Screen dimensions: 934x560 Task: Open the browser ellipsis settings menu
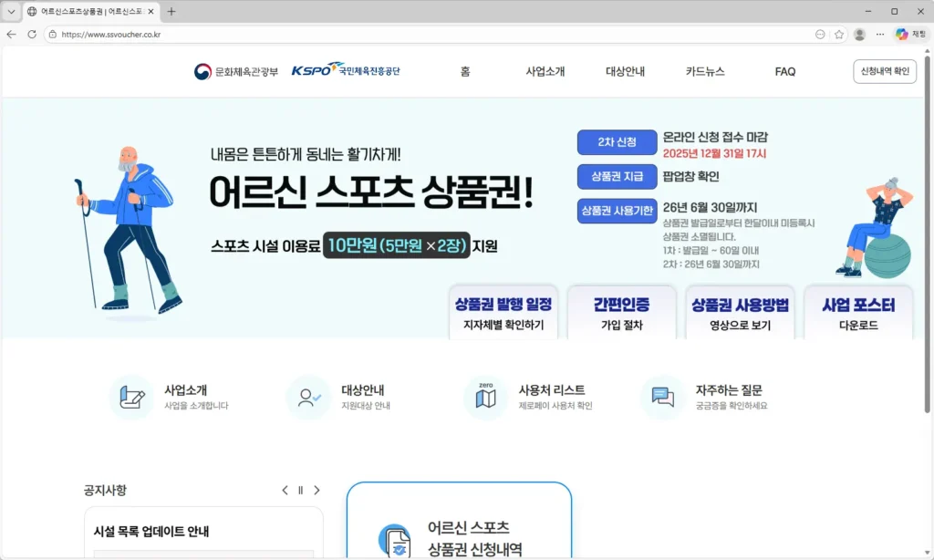(879, 33)
